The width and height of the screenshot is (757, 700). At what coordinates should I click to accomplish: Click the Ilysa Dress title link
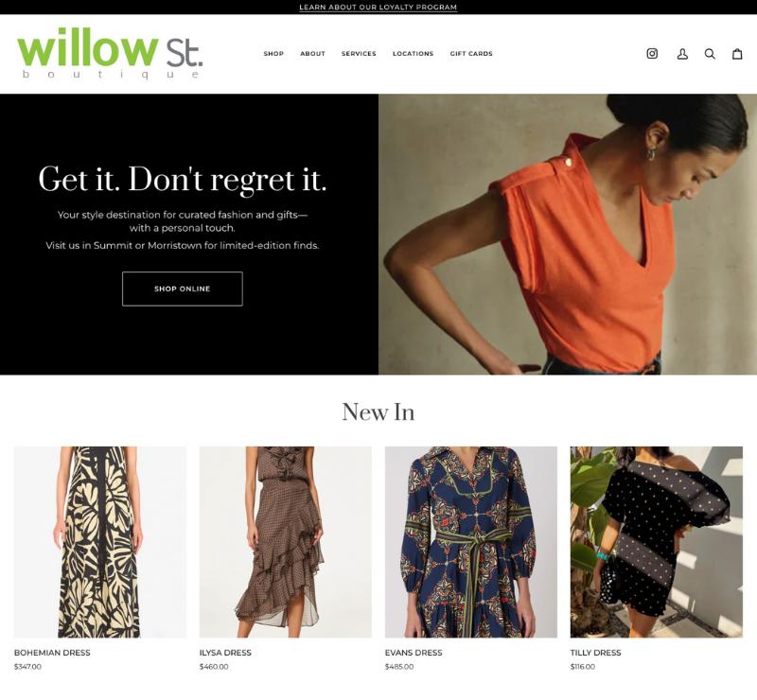(x=225, y=653)
